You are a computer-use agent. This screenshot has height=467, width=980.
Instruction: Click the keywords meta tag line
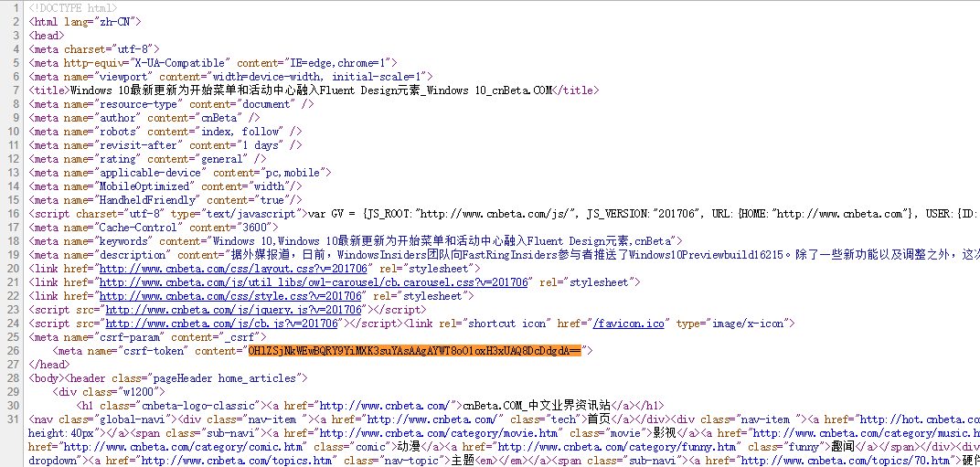[356, 241]
